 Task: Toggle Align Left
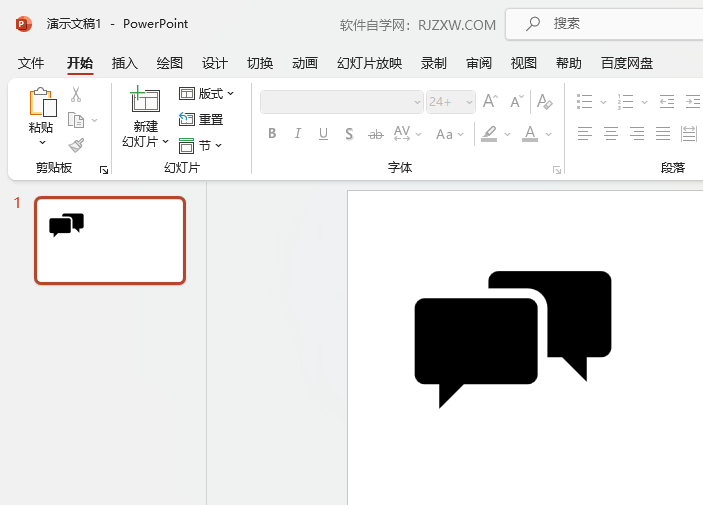(x=585, y=133)
